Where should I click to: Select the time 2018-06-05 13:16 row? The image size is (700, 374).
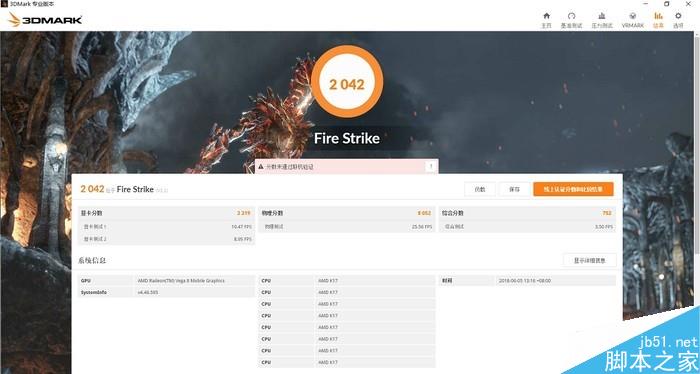coord(527,281)
